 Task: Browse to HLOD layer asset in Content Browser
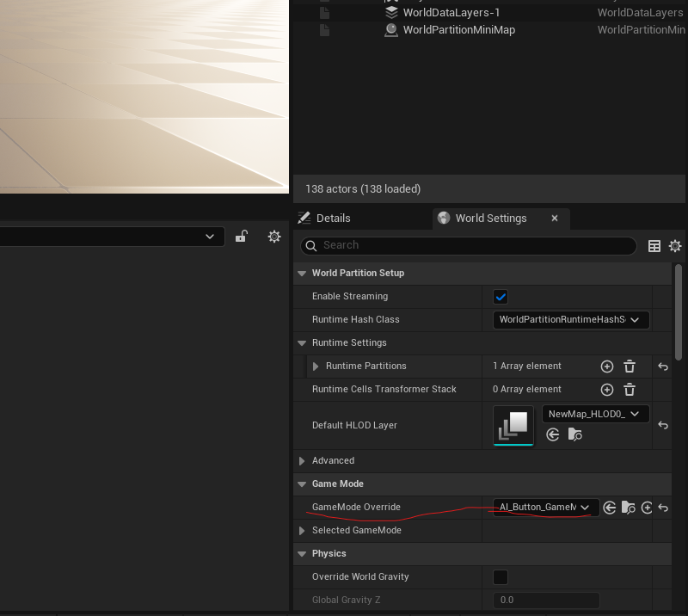(x=574, y=435)
